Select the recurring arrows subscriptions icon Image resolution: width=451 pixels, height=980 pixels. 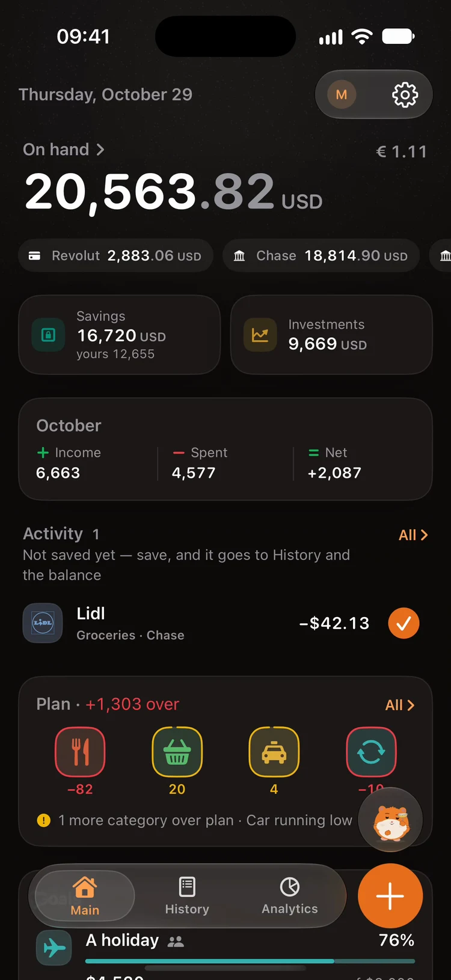pos(371,752)
